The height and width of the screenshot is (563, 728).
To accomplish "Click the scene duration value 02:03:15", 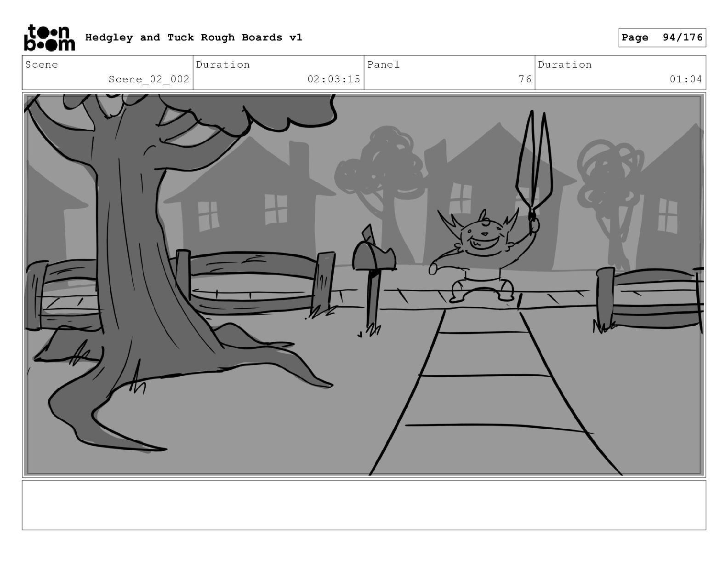I will point(334,79).
